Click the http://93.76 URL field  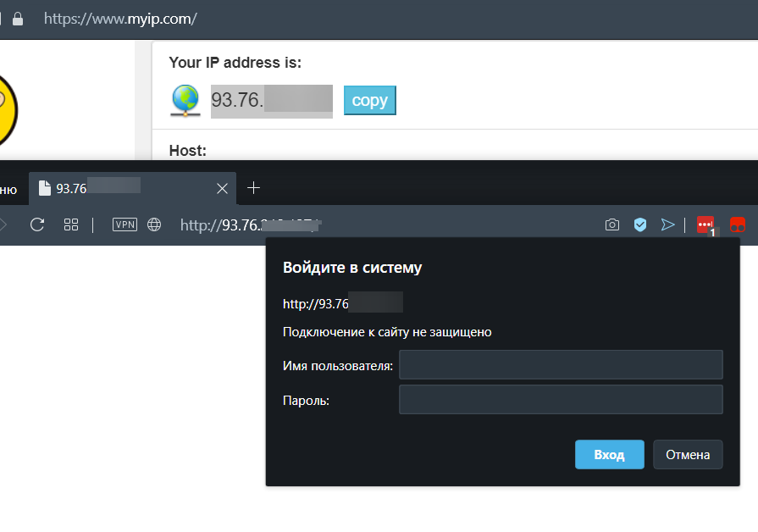pos(251,224)
